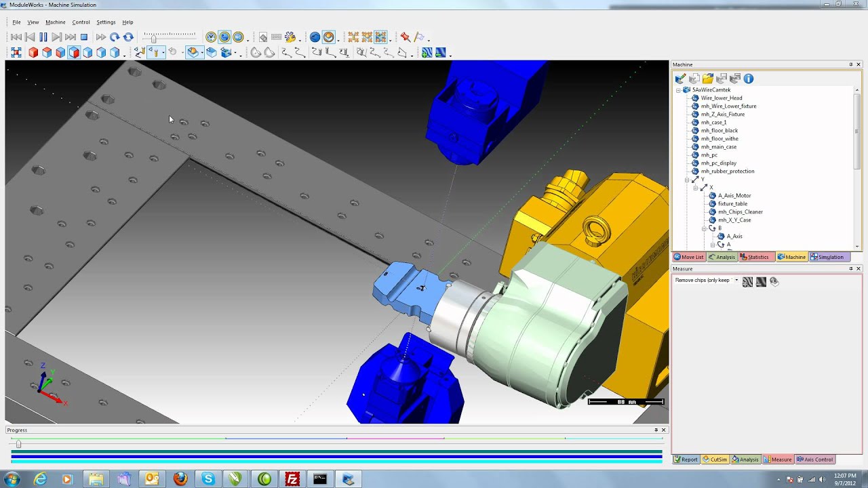Screen dimensions: 868x488
Task: Open Windows Start menu
Action: pyautogui.click(x=11, y=479)
